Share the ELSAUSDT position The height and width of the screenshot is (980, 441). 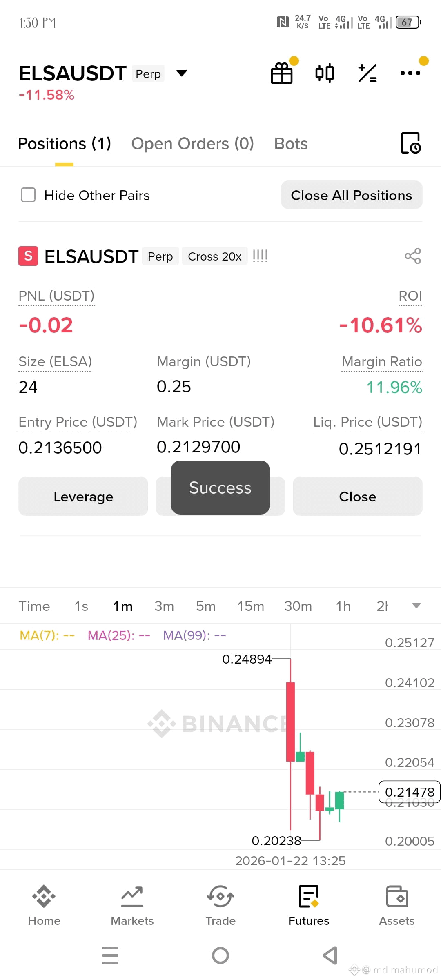[413, 256]
